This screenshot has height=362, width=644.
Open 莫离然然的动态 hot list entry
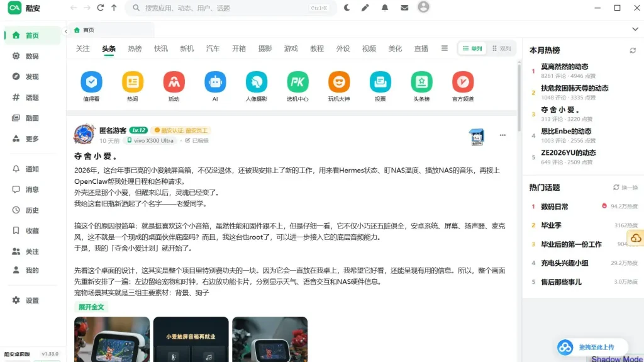(564, 67)
